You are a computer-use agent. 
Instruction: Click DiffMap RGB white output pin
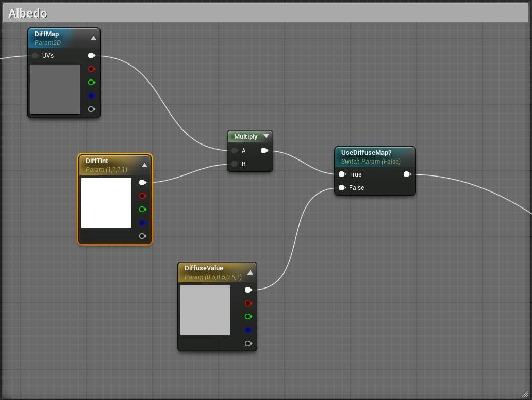click(x=92, y=55)
